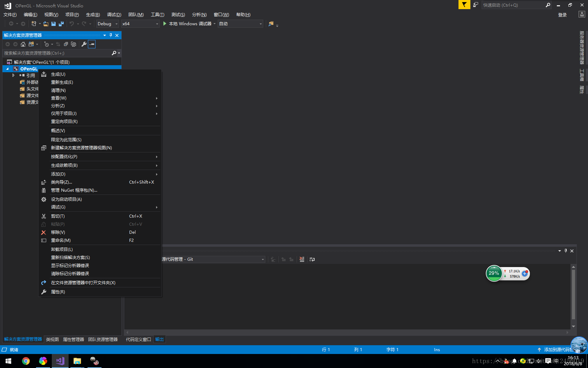Viewport: 588px width, 368px height.
Task: Open Solution Explorer window options dropdown arrow
Action: click(105, 35)
